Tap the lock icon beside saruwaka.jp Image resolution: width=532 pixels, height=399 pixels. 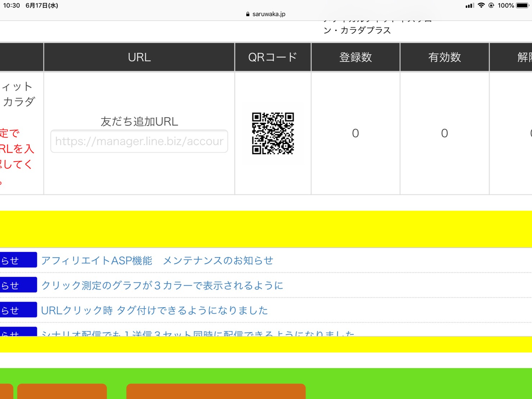[247, 14]
